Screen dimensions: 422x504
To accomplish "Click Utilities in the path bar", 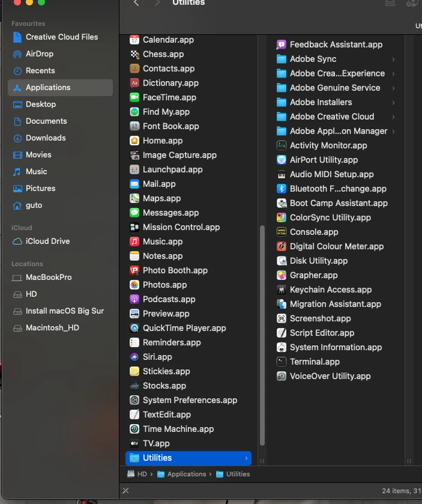I will [233, 474].
